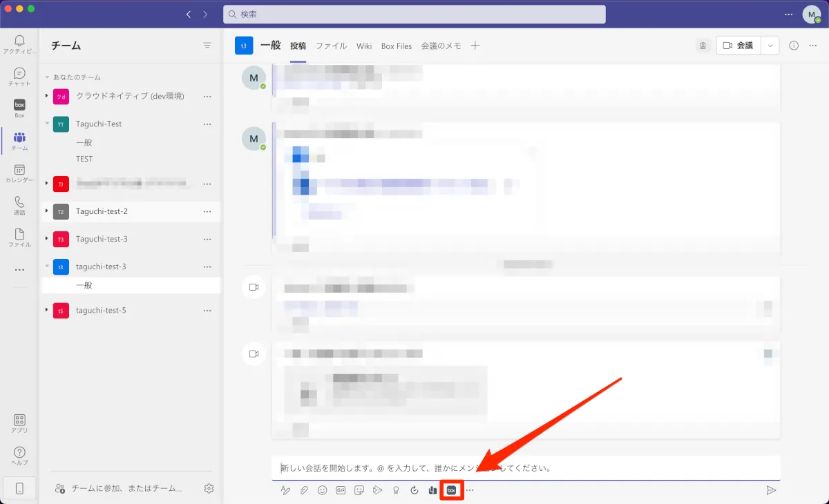Screen dimensions: 829x504
Task: Open more options for Taguchi-test-2 team
Action: pyautogui.click(x=207, y=211)
